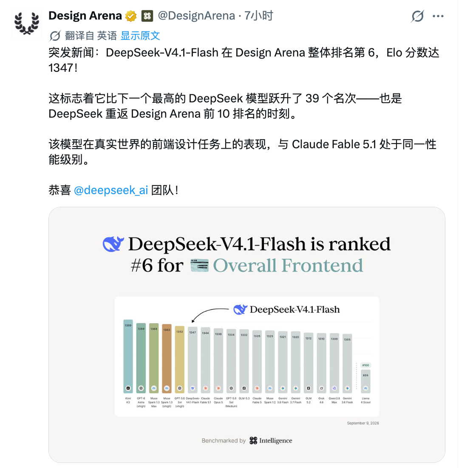Open the 7小时 timestamp
This screenshot has width=476, height=468.
click(x=259, y=16)
